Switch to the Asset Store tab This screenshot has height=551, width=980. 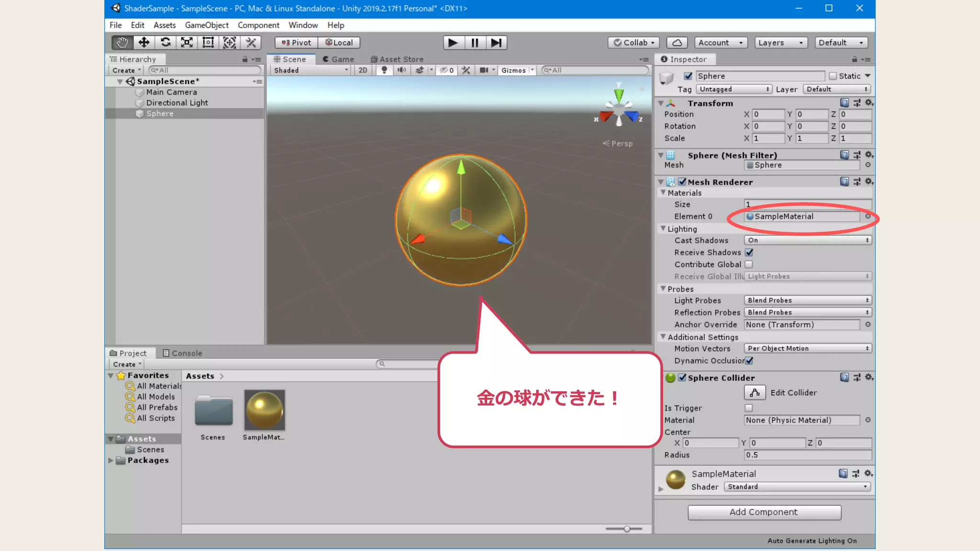397,59
